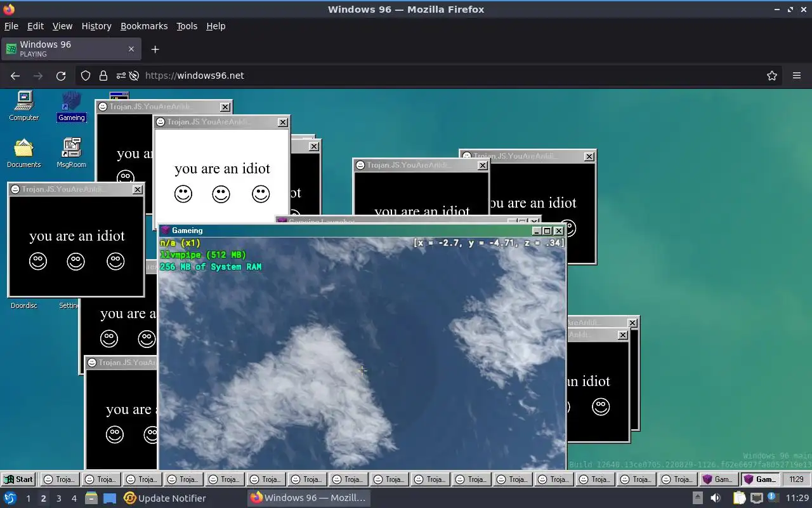Switch to workspace 4
Screen dimensions: 812x508
(x=74, y=498)
